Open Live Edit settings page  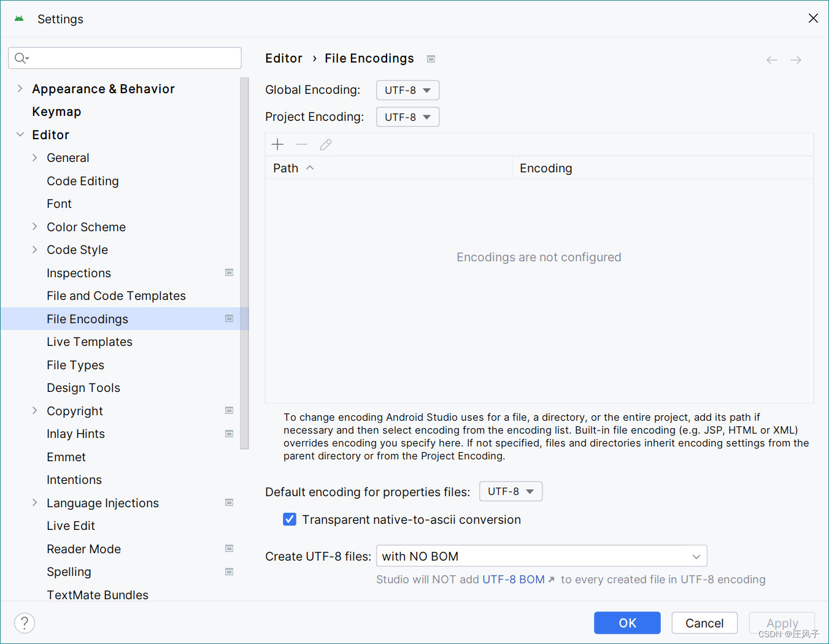[x=71, y=526]
